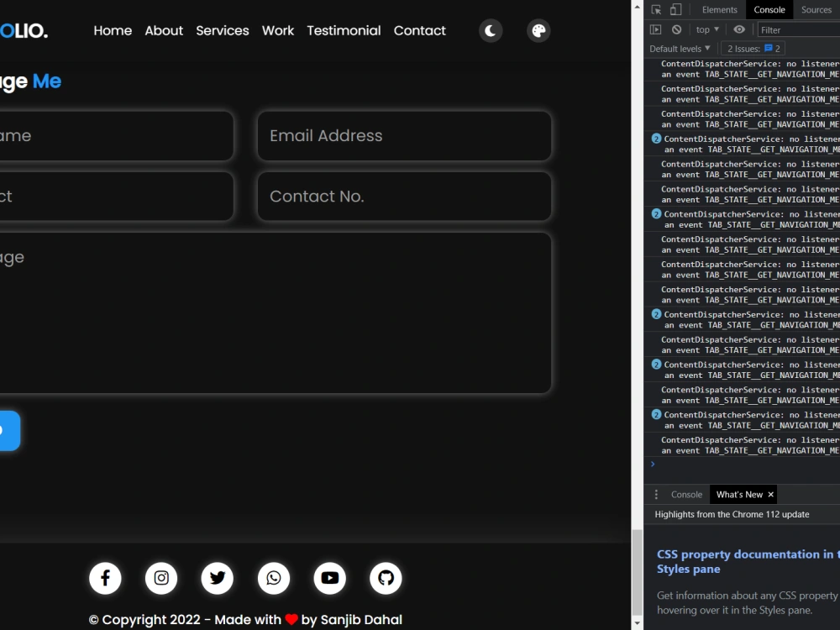
Task: Open the top JavaScript context dropdown
Action: (707, 30)
